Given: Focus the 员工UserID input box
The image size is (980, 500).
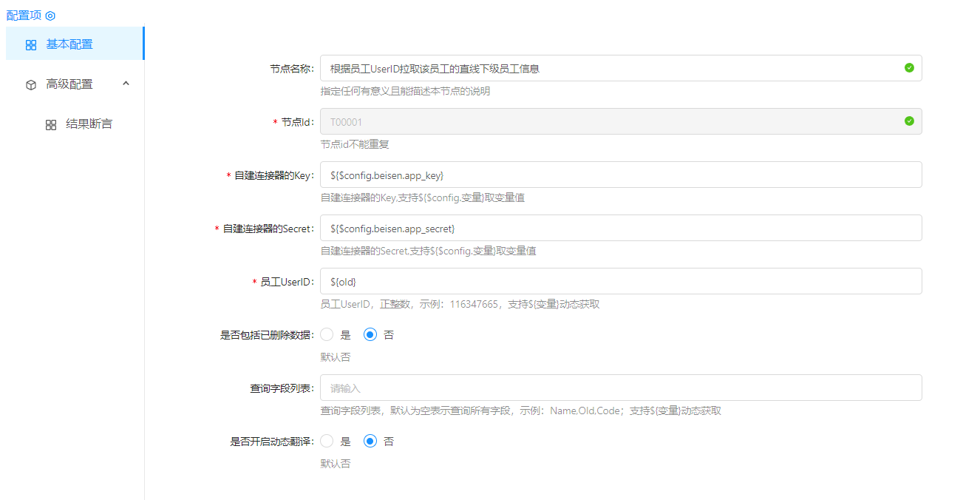Looking at the screenshot, I should (621, 281).
